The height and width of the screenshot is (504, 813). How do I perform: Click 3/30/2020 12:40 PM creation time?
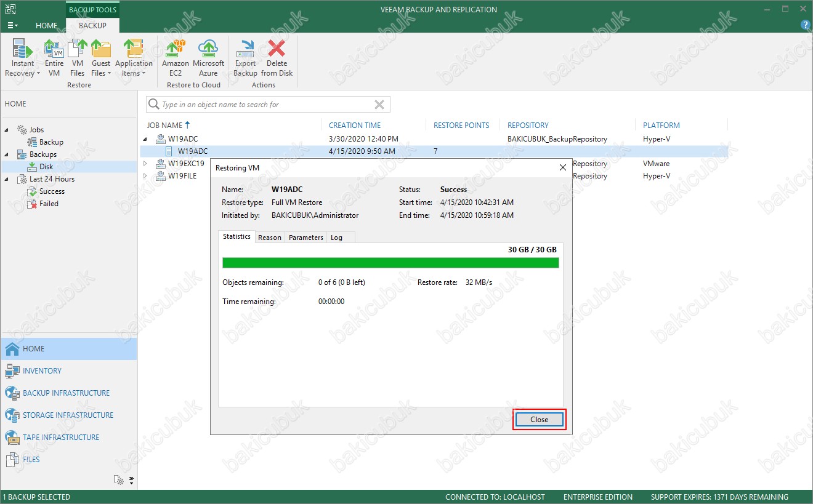click(x=363, y=139)
